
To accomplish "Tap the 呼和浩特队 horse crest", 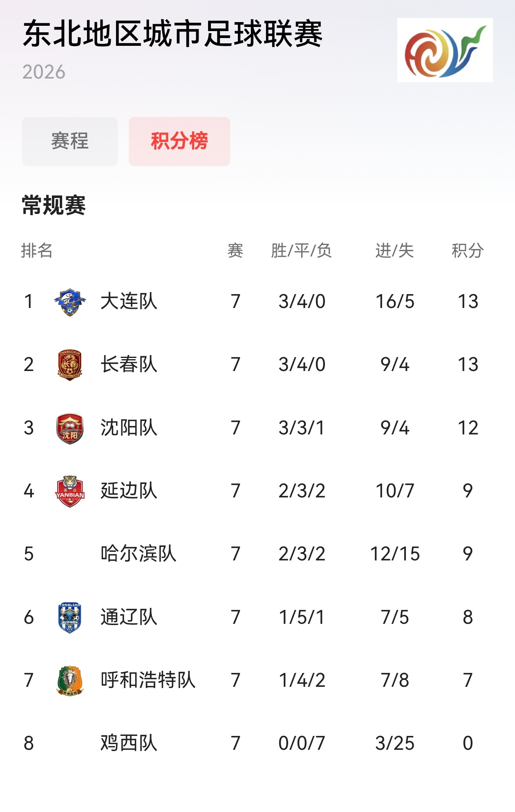I will (x=70, y=681).
